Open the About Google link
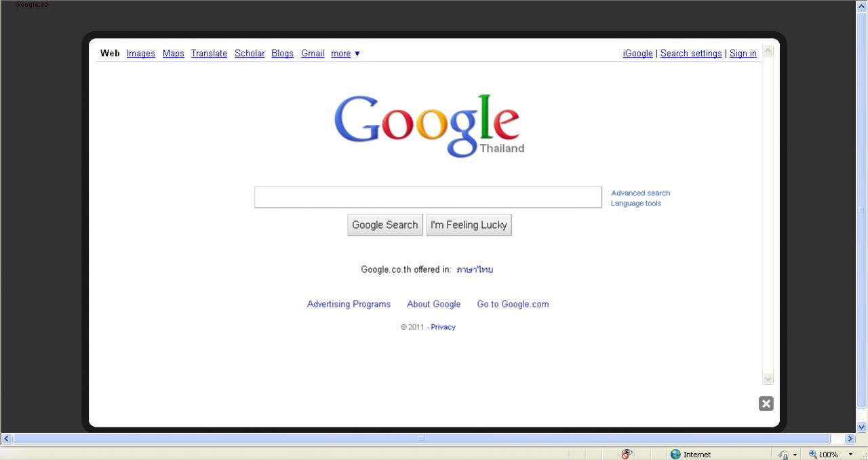This screenshot has width=868, height=460. pyautogui.click(x=433, y=304)
